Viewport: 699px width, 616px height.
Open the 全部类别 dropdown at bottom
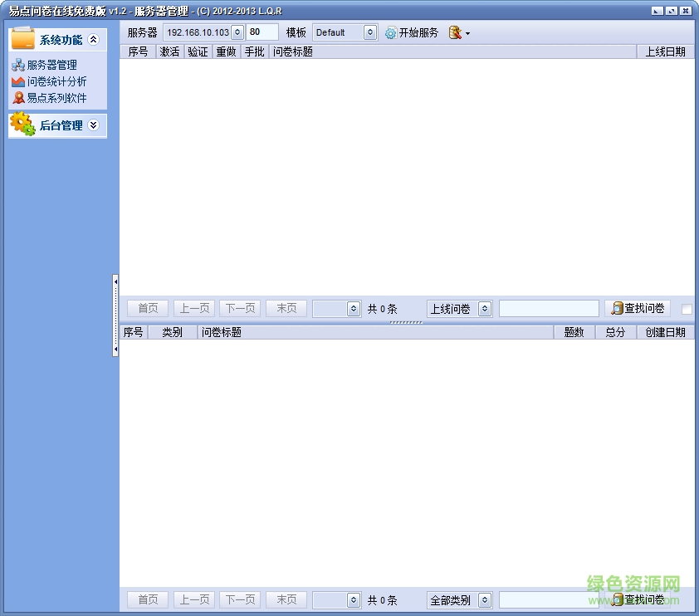tap(459, 599)
